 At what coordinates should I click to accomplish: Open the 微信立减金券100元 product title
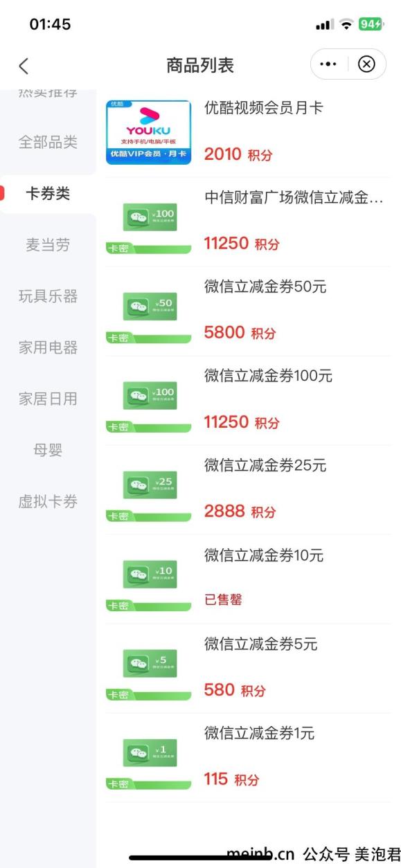(x=268, y=377)
